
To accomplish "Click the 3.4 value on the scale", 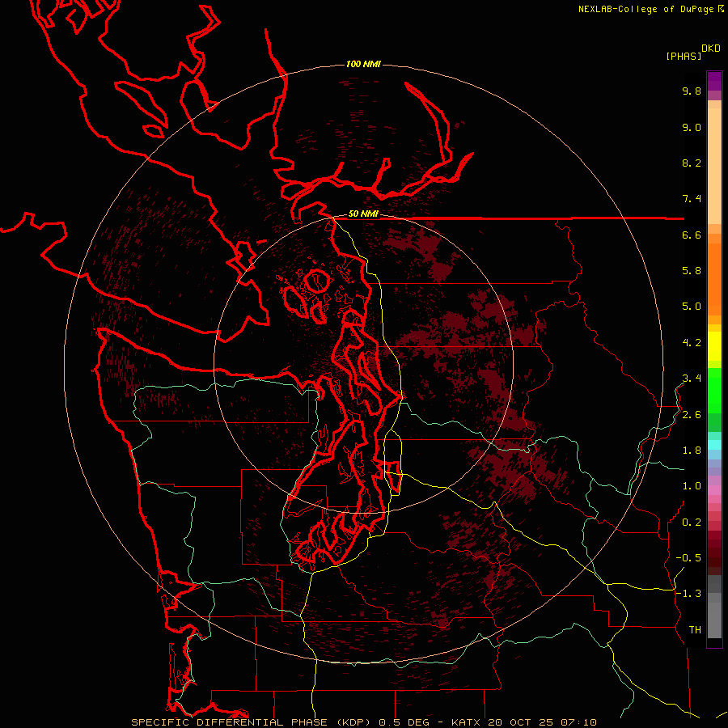I will 692,379.
